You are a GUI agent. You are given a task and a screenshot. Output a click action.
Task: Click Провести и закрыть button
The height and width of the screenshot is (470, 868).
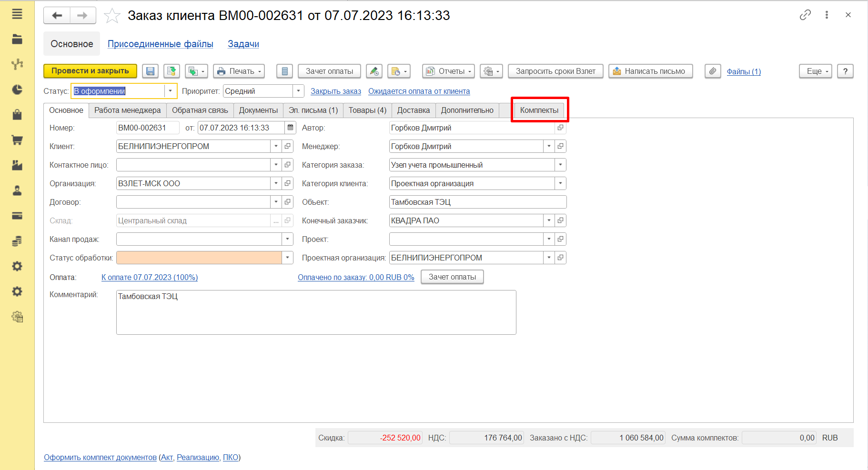pyautogui.click(x=90, y=71)
